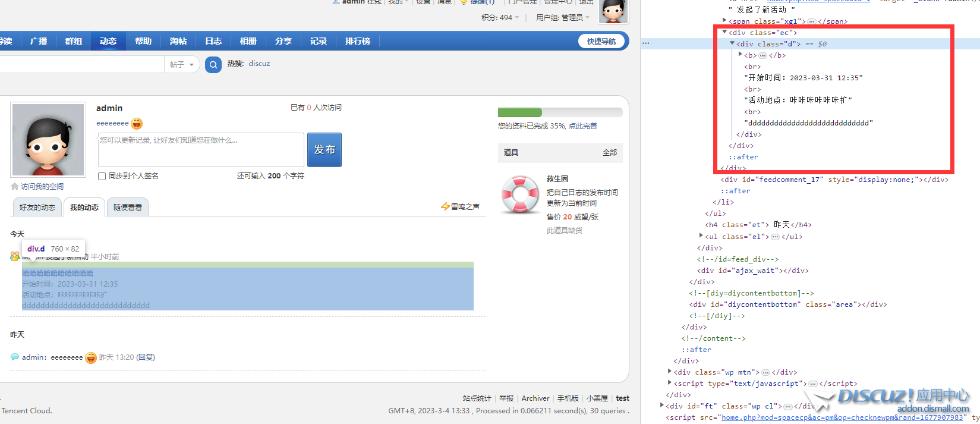
Task: Click the lifebuoy 救生圈 item icon
Action: tap(520, 194)
